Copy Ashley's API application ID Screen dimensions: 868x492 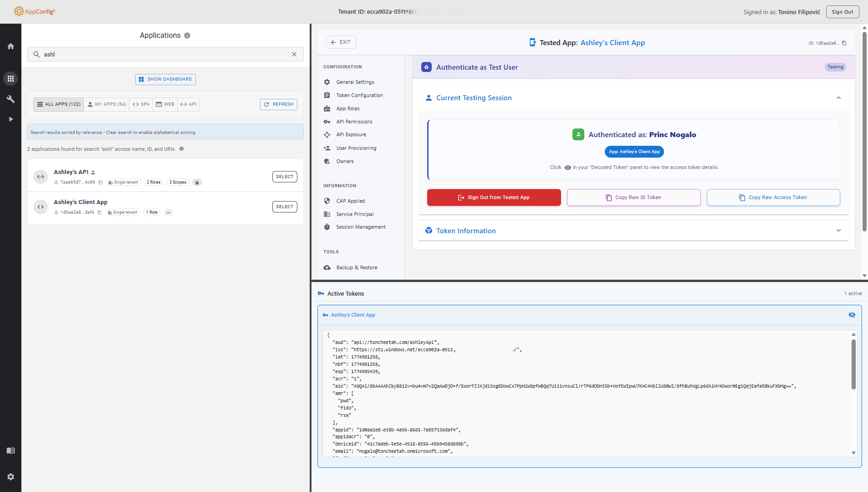[x=101, y=182]
